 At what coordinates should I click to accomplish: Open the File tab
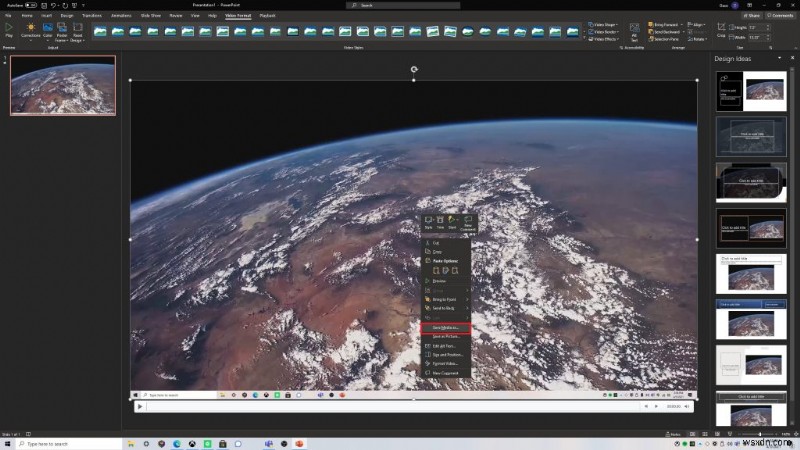tap(8, 16)
